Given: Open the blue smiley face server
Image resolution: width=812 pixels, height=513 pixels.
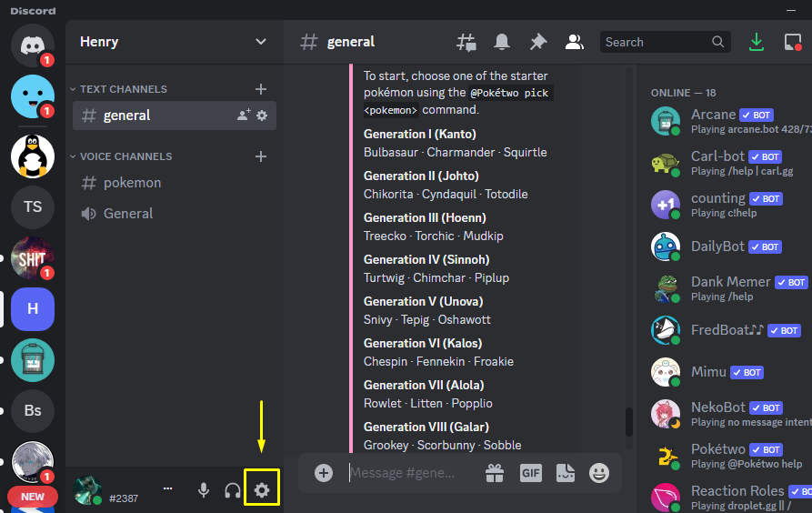Looking at the screenshot, I should [33, 96].
